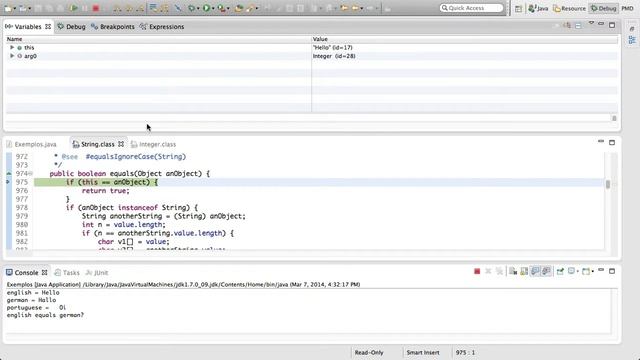Viewport: 640px width, 360px height.
Task: Click in the Quick Access search field
Action: (471, 8)
